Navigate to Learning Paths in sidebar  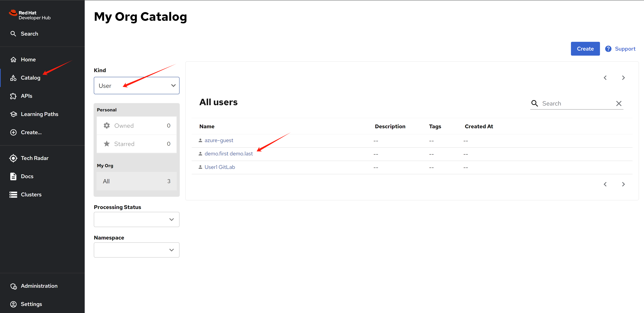[x=39, y=114]
